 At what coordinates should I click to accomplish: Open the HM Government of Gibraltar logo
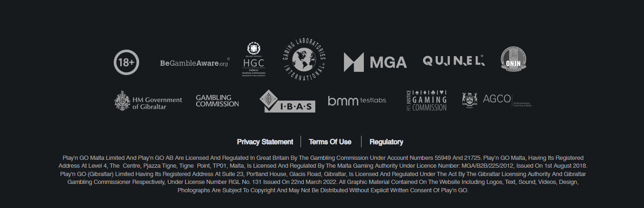pyautogui.click(x=148, y=101)
